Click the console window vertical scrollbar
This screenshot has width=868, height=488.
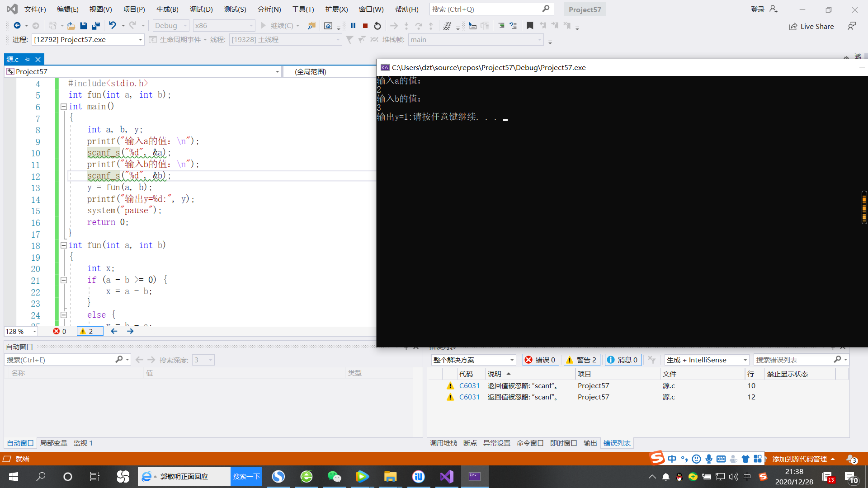point(864,207)
